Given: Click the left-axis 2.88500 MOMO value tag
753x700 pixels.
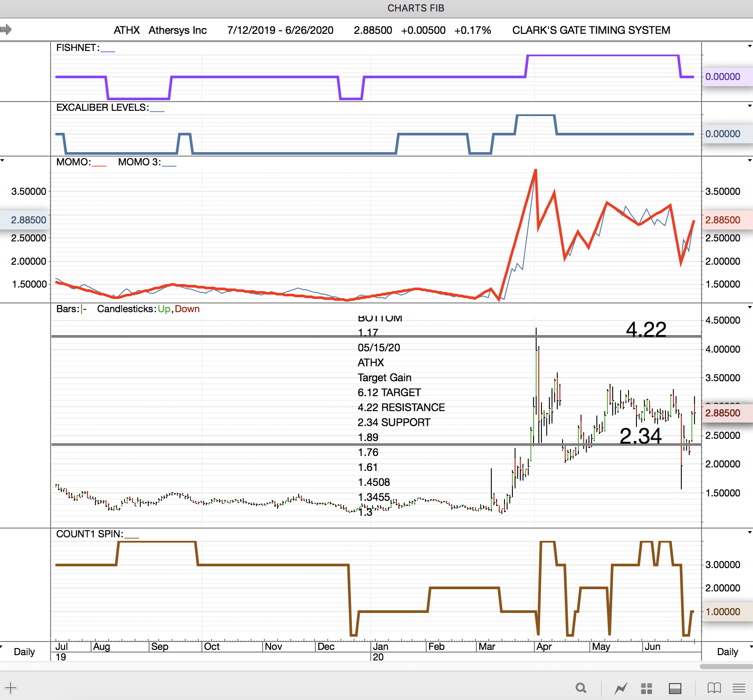Looking at the screenshot, I should (x=25, y=220).
